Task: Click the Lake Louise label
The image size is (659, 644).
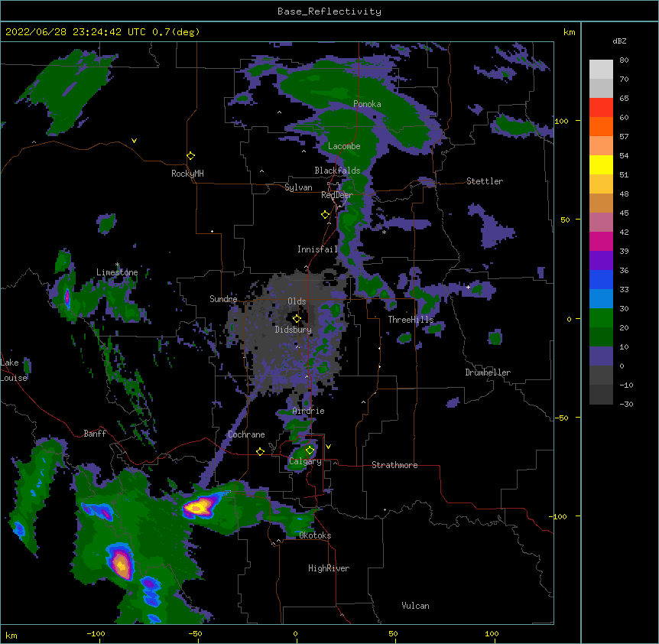Action: pyautogui.click(x=12, y=370)
